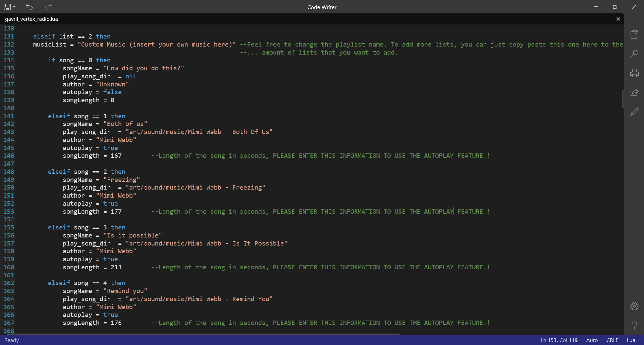Click the CRLF line ending indicator
Screen dimensions: 644x345
[x=612, y=340]
